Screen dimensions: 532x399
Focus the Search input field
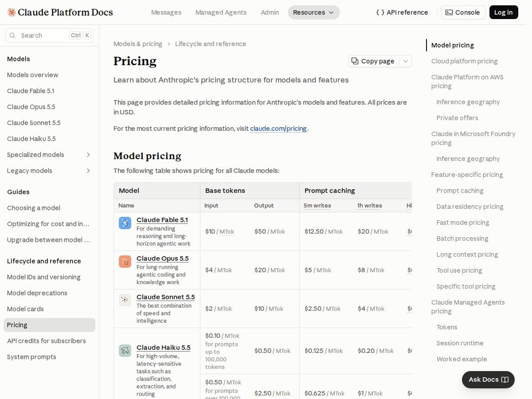click(x=49, y=35)
